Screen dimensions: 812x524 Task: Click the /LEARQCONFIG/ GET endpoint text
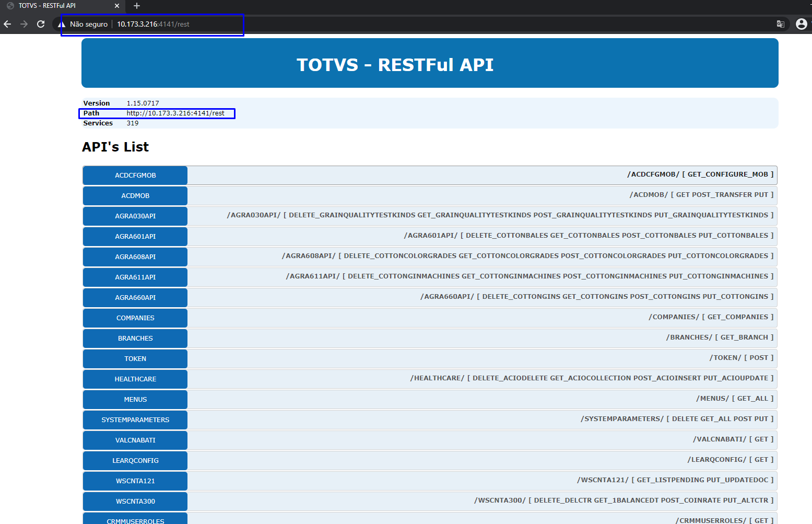point(731,460)
